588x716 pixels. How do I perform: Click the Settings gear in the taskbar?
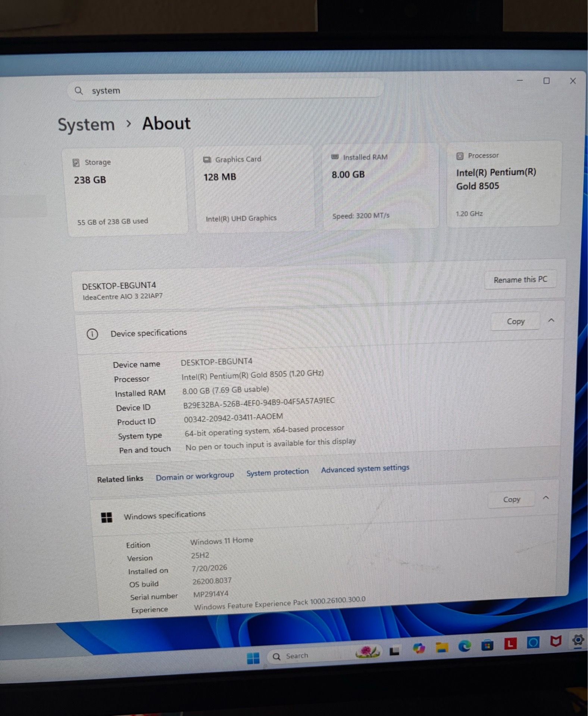[578, 640]
